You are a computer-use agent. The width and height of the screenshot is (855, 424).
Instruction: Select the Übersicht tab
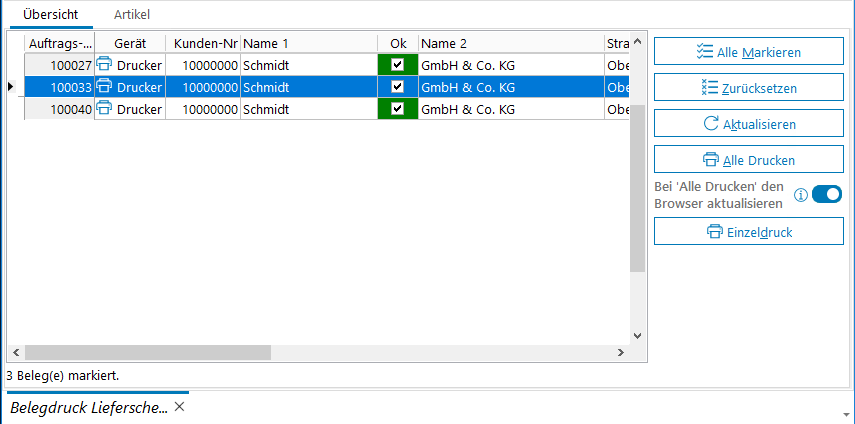(51, 14)
